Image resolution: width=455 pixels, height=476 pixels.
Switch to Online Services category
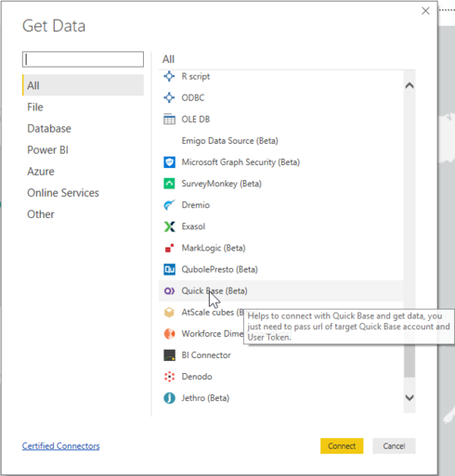(x=63, y=193)
